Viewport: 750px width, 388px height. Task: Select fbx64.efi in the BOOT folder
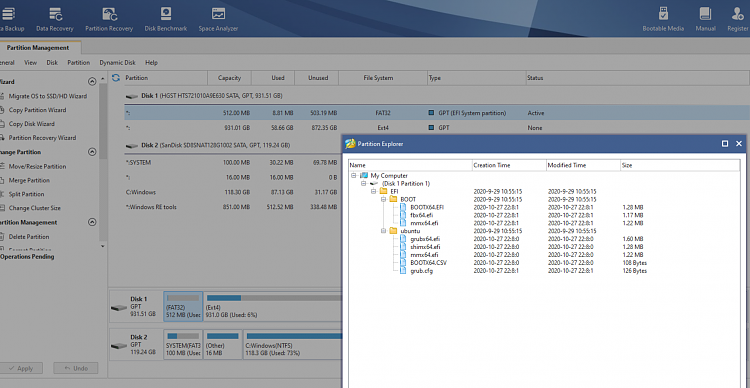421,215
